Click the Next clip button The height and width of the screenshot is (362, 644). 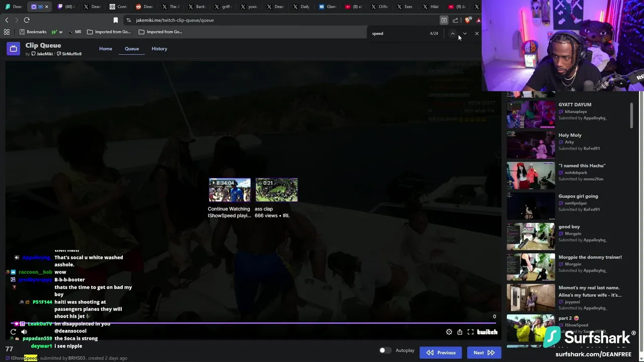[484, 352]
